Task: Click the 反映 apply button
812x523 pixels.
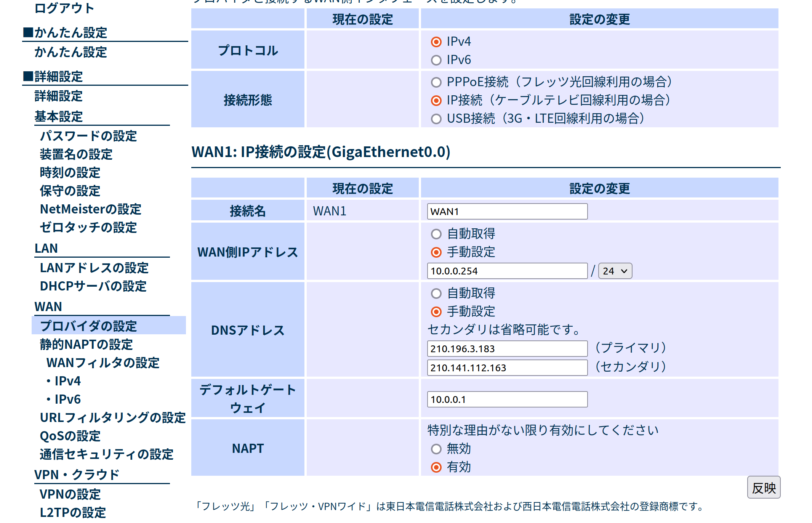Action: [x=763, y=488]
